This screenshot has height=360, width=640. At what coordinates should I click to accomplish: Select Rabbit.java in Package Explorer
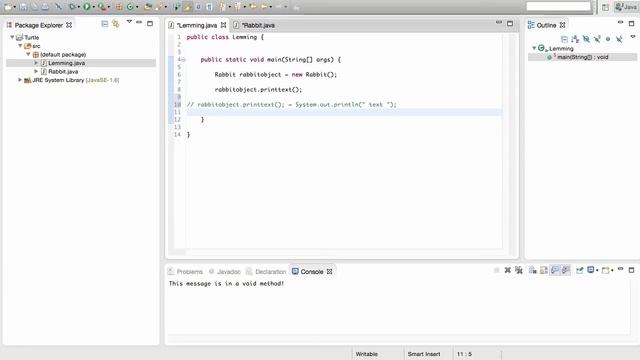(x=63, y=71)
